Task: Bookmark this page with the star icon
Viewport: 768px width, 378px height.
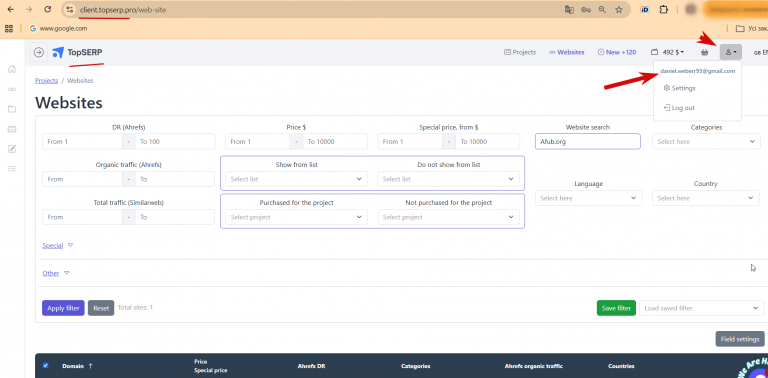Action: 619,9
